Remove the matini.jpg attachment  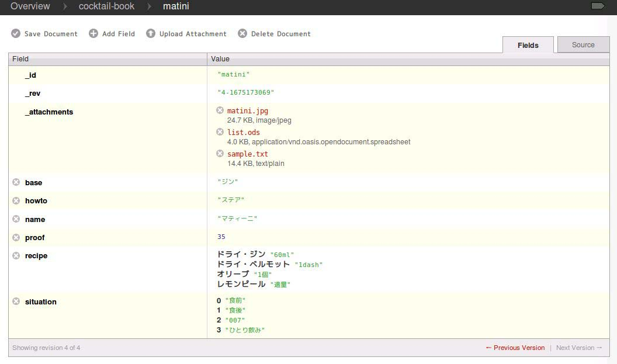coord(220,110)
